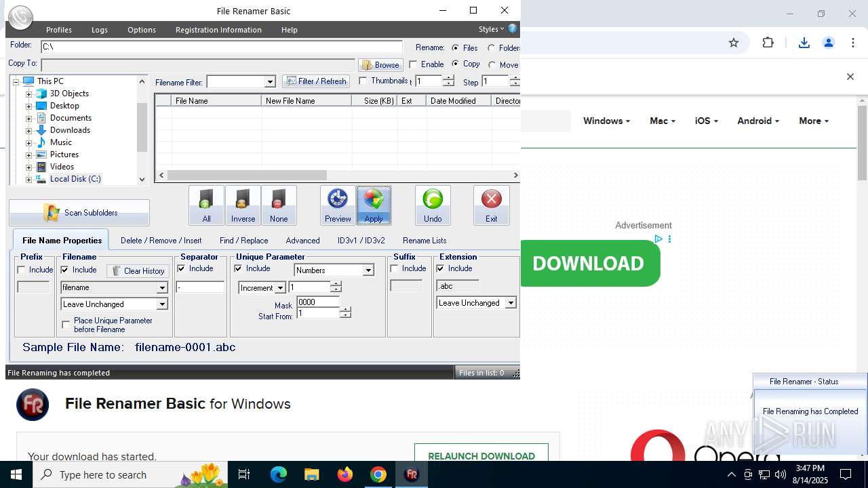
Task: Open the notification center icon
Action: coord(846,474)
